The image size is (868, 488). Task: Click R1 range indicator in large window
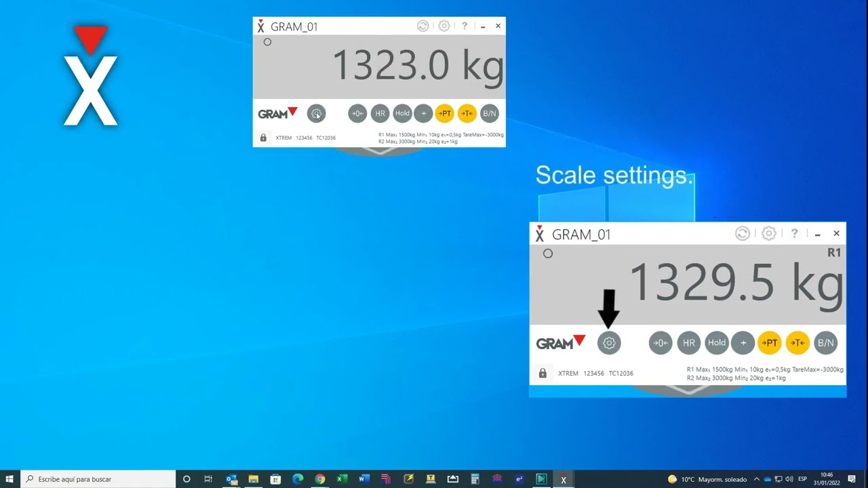point(834,253)
